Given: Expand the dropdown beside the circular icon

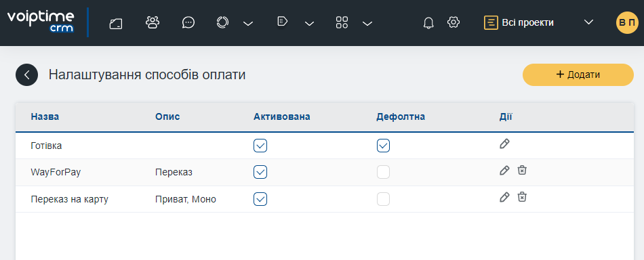Looking at the screenshot, I should coord(248,24).
